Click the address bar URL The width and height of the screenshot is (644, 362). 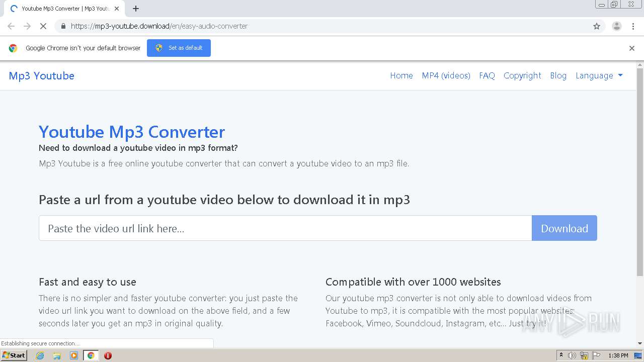click(x=159, y=26)
